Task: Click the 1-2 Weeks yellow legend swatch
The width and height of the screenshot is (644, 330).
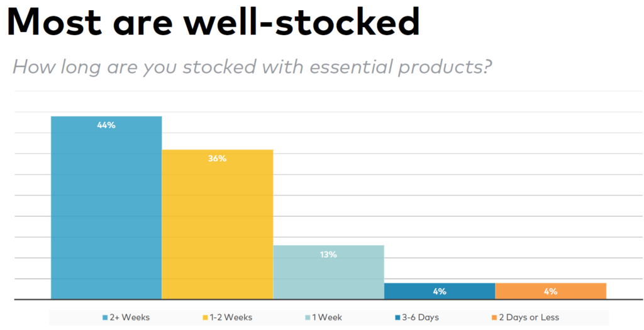Action: (206, 317)
